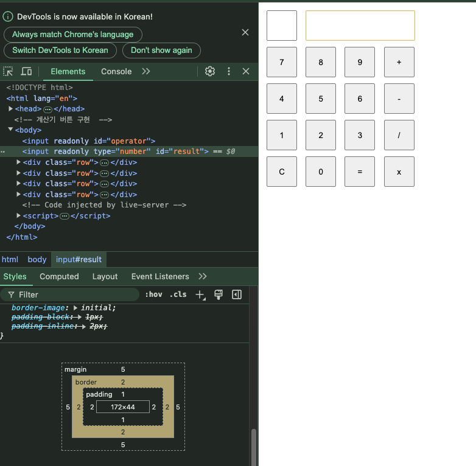Toggle the device toolbar icon
Image resolution: width=476 pixels, height=466 pixels.
tap(26, 71)
